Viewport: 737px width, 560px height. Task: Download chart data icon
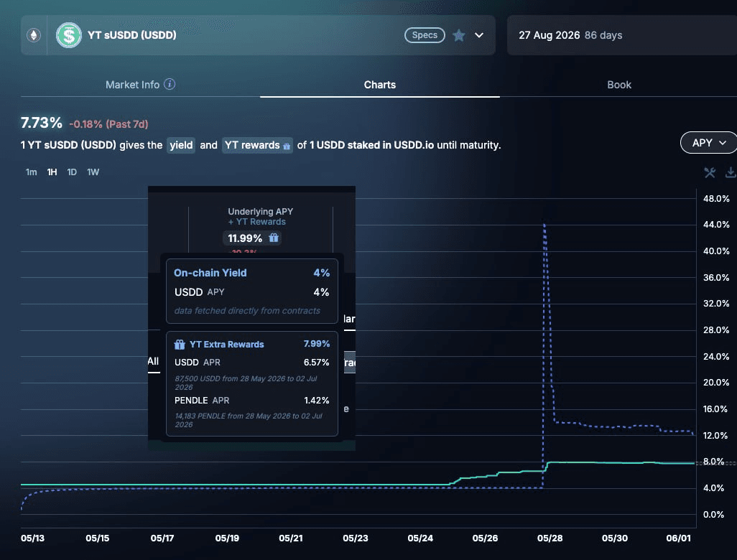pyautogui.click(x=731, y=172)
